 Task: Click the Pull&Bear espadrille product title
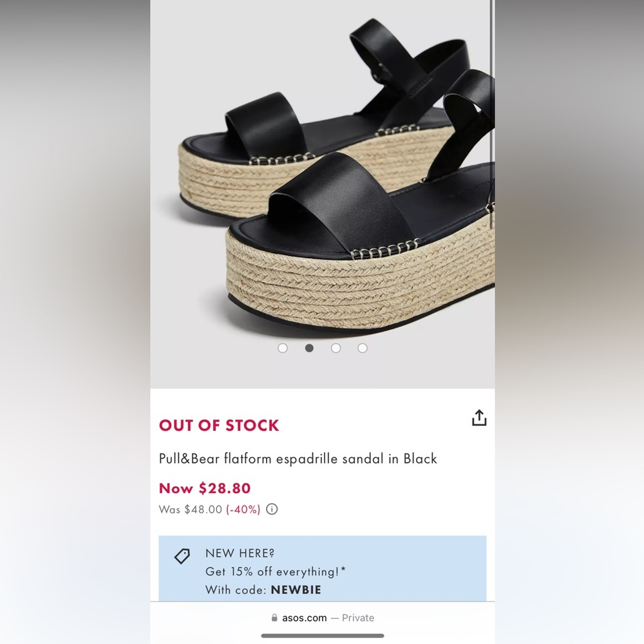(x=298, y=459)
